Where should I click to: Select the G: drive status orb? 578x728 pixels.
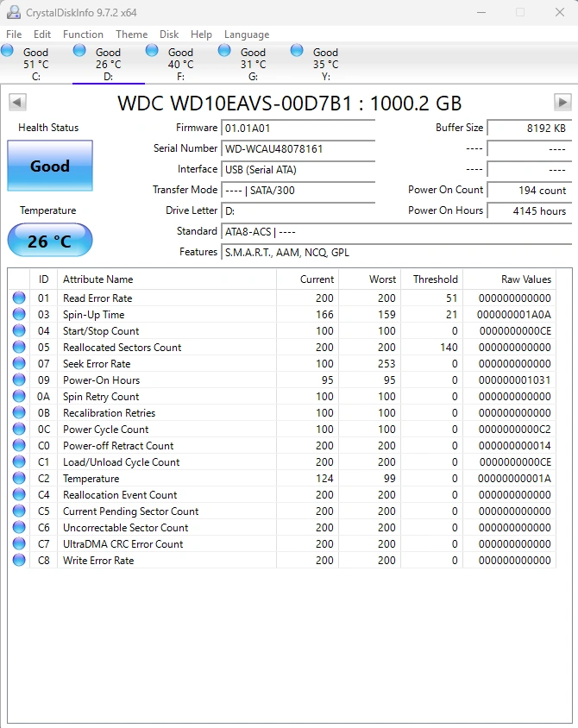coord(225,51)
